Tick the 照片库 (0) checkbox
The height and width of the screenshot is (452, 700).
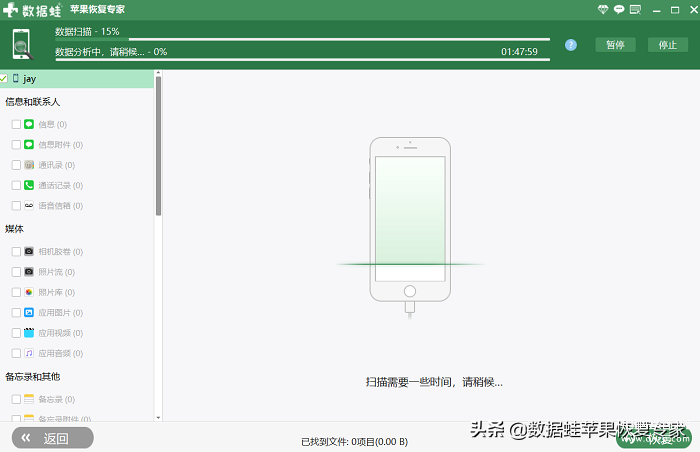pos(16,292)
